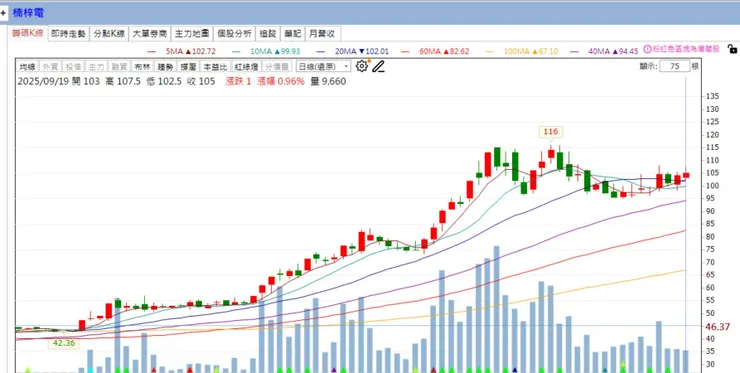Screen dimensions: 740x373
Task: Click the plus icon beside 楠梓電
Action: tap(3, 13)
